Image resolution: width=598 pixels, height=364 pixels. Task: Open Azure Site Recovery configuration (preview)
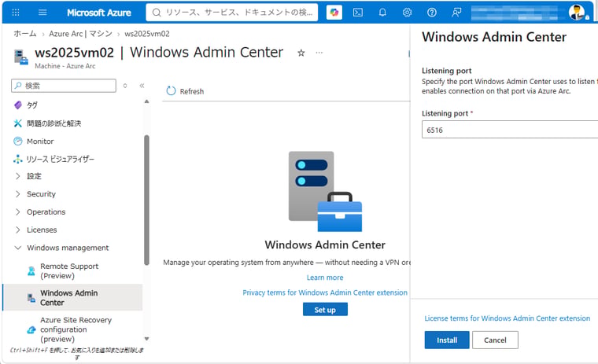[76, 329]
